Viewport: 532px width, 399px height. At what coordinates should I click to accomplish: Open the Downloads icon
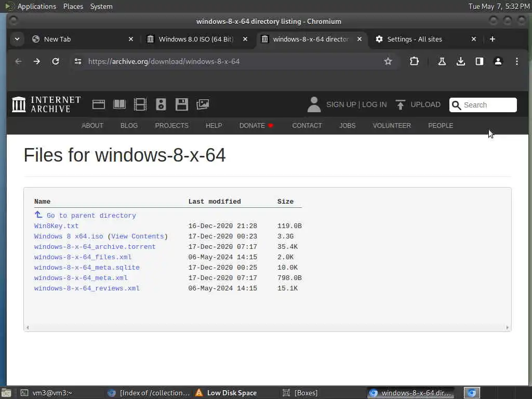click(x=460, y=61)
